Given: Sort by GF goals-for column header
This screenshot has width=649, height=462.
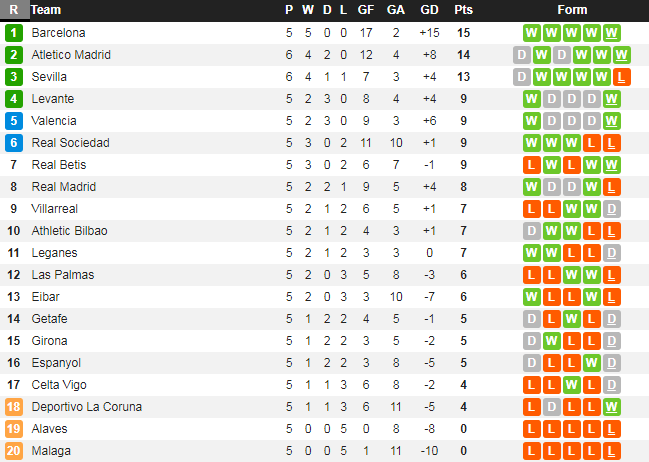Looking at the screenshot, I should pos(365,10).
